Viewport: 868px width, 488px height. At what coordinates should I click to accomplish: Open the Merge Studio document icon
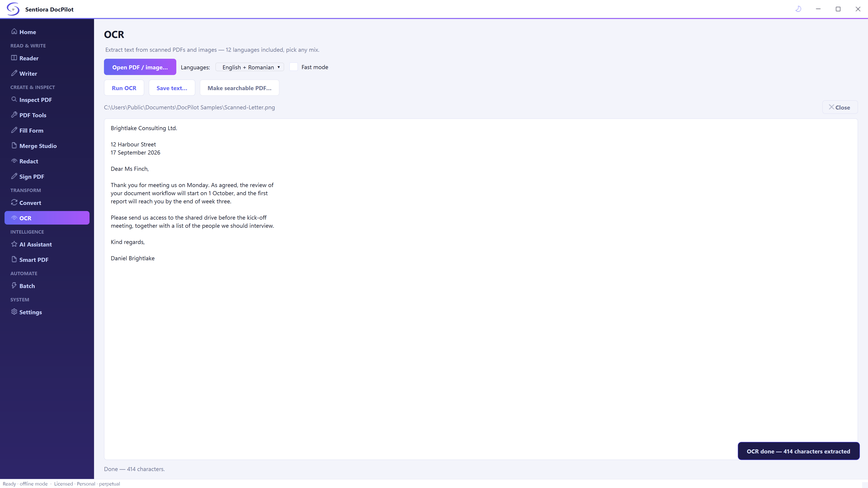pyautogui.click(x=14, y=145)
